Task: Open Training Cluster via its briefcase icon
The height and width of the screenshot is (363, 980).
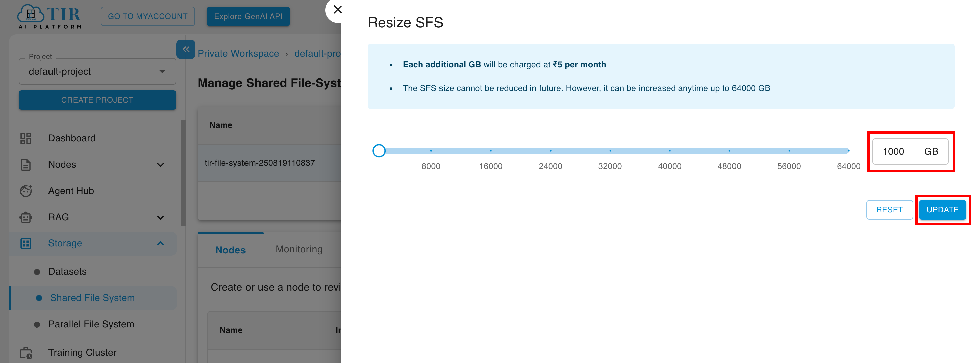Action: 25,352
